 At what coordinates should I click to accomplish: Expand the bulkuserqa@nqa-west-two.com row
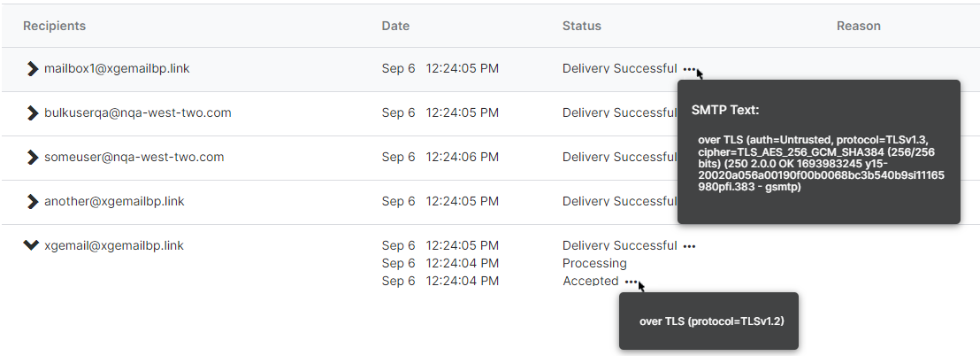point(33,113)
